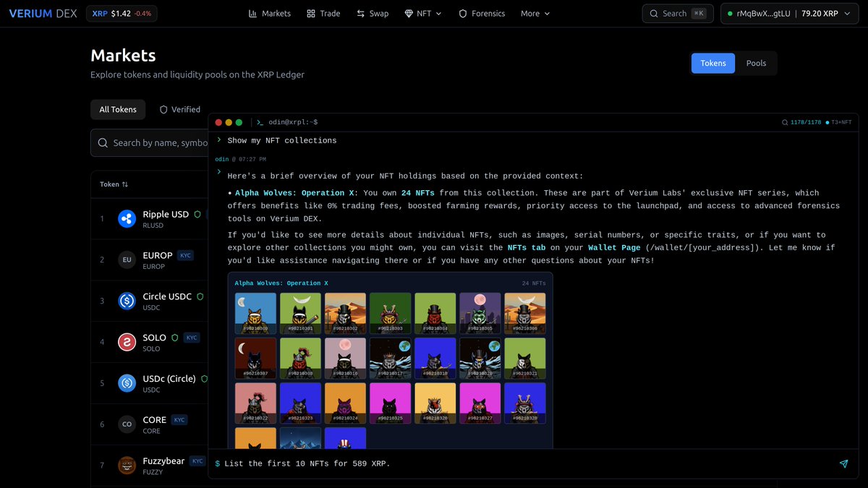Open NFT thumbnail #96210325
868x488 pixels.
click(x=390, y=403)
